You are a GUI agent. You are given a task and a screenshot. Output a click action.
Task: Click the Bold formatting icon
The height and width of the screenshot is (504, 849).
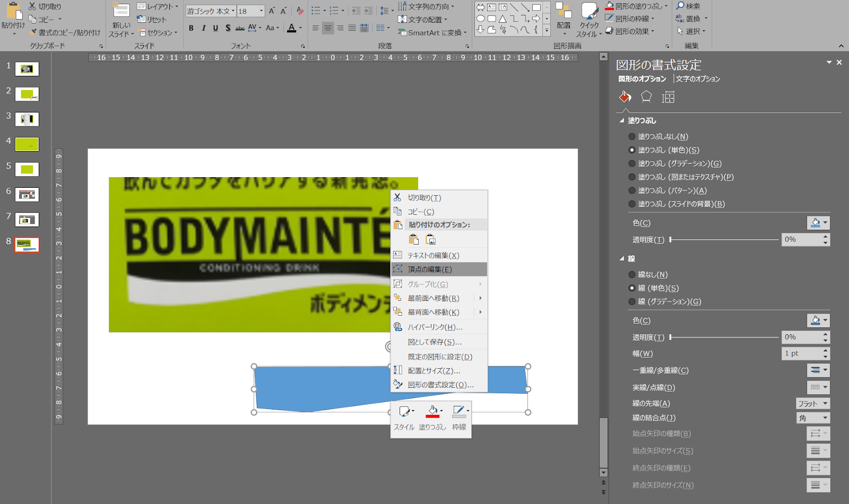tap(191, 28)
